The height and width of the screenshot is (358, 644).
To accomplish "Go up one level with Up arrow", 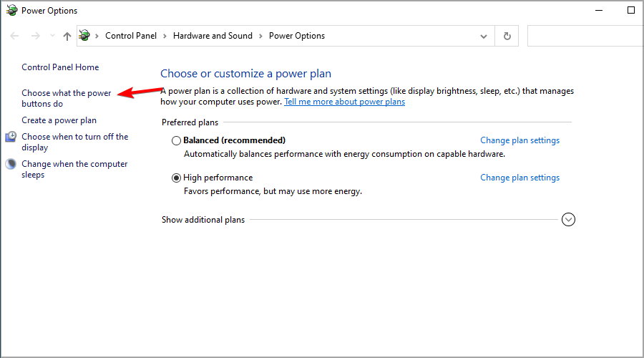I will 67,37.
